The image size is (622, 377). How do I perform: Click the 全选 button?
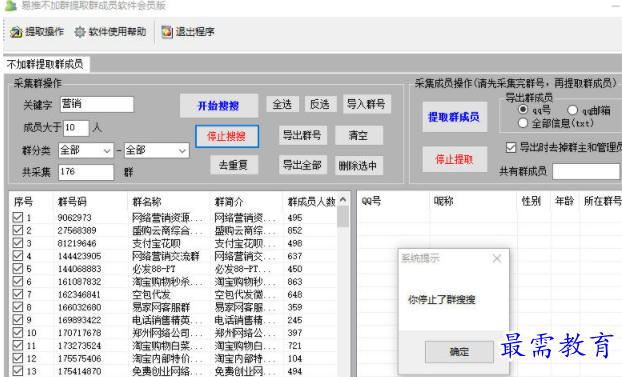pyautogui.click(x=282, y=104)
